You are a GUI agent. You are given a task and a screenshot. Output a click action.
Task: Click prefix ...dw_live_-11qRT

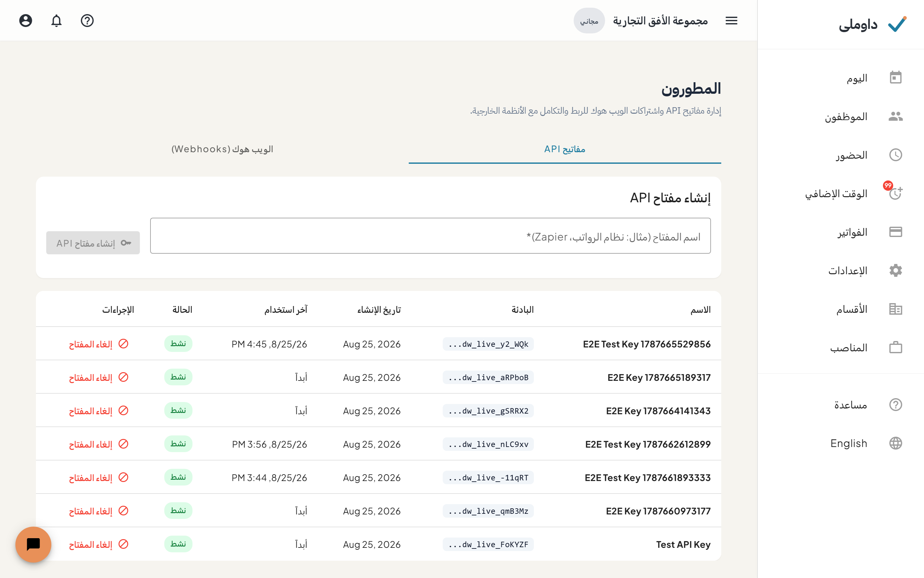(x=488, y=477)
